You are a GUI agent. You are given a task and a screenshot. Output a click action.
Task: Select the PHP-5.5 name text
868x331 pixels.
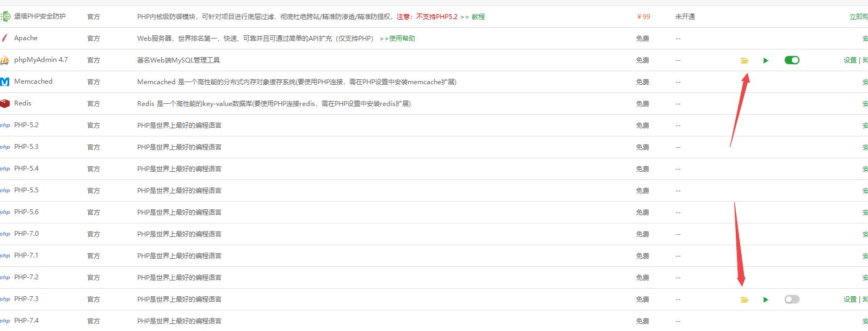click(26, 190)
